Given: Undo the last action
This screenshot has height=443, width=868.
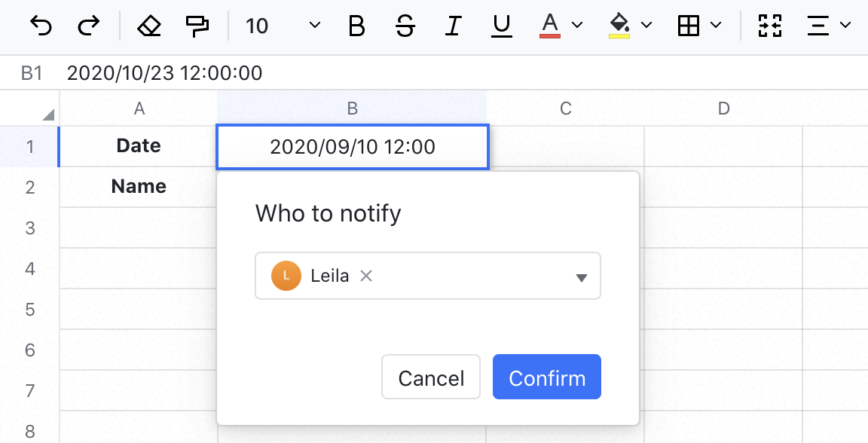Looking at the screenshot, I should [x=41, y=26].
